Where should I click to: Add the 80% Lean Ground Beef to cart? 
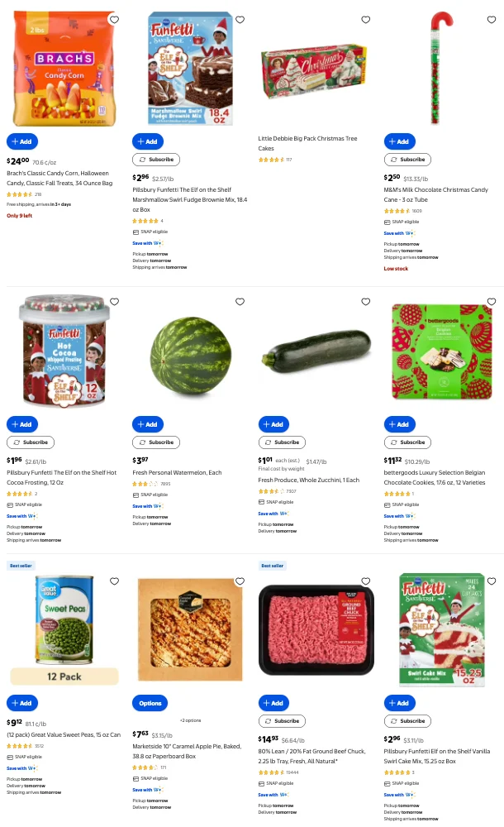pos(273,702)
